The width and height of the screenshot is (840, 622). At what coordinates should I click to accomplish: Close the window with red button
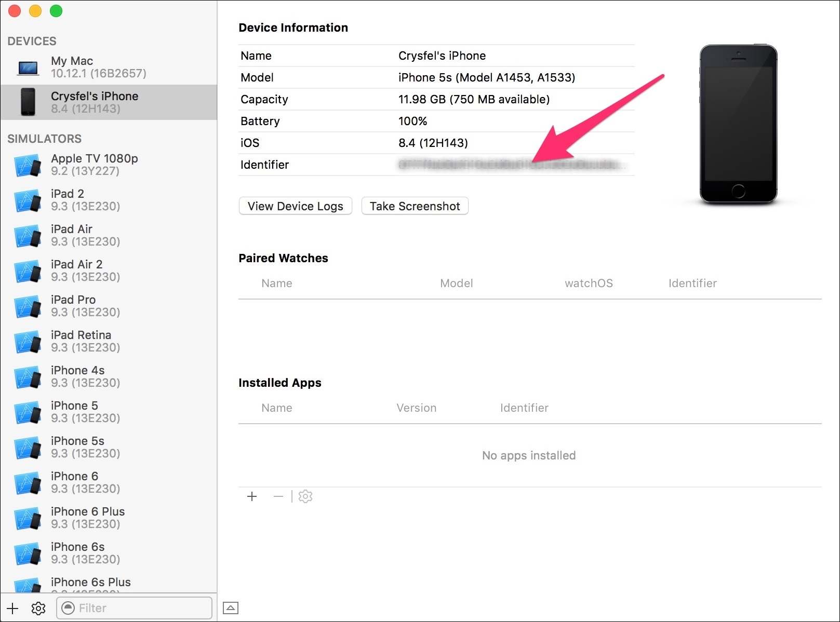pos(15,11)
